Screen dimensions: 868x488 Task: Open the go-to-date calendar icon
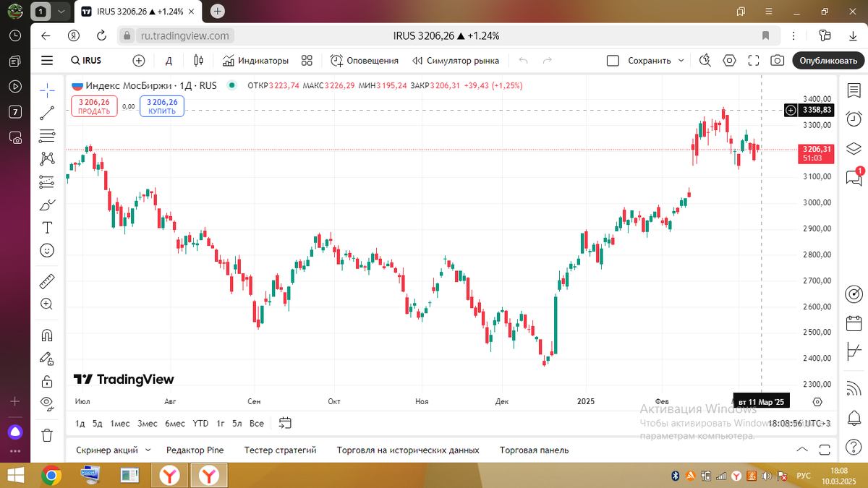coord(285,424)
